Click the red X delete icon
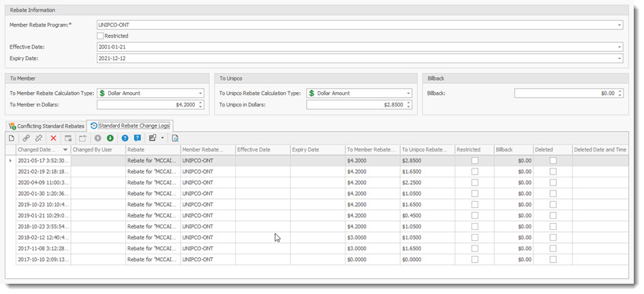Image resolution: width=644 pixels, height=294 pixels. [x=54, y=138]
